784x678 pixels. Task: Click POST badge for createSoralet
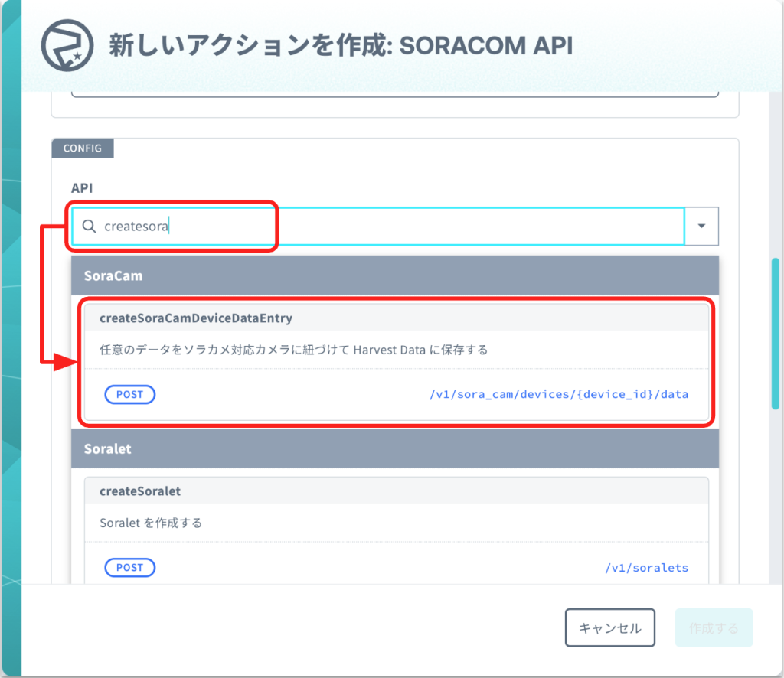[x=130, y=568]
